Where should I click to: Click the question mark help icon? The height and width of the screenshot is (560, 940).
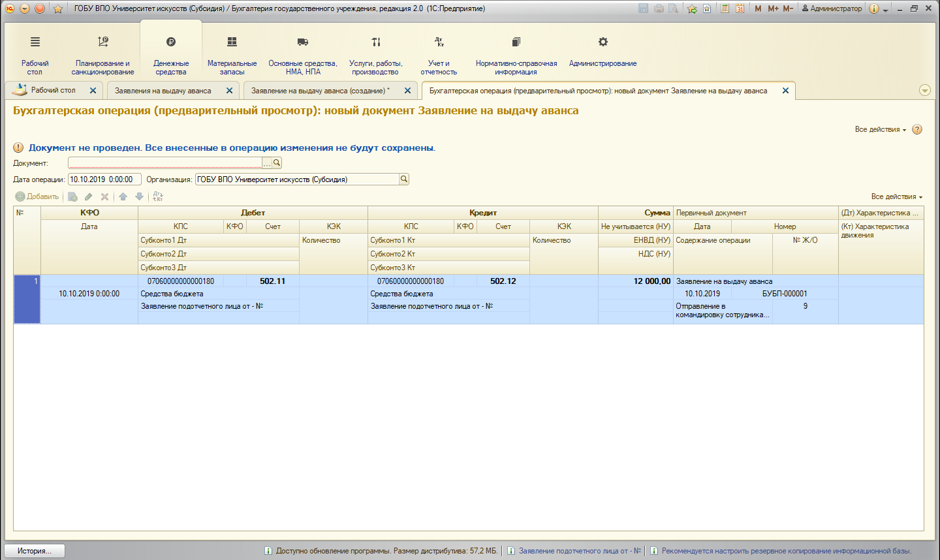(x=917, y=129)
